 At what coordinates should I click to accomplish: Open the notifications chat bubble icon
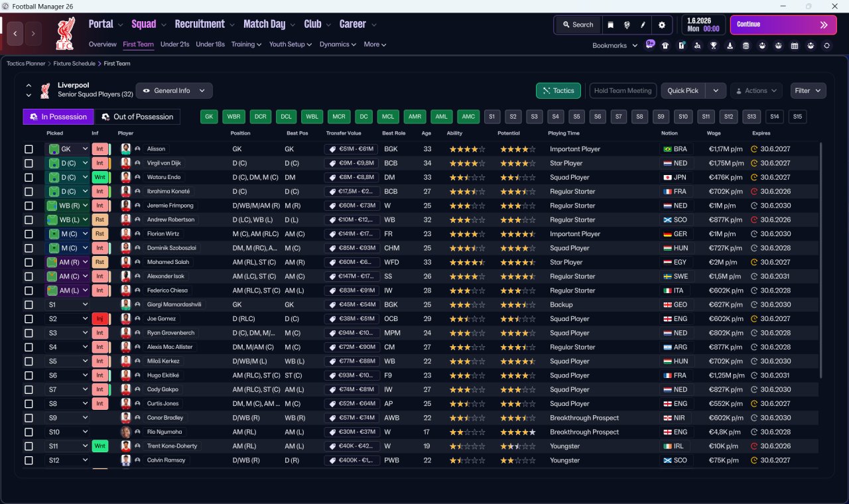click(x=649, y=44)
